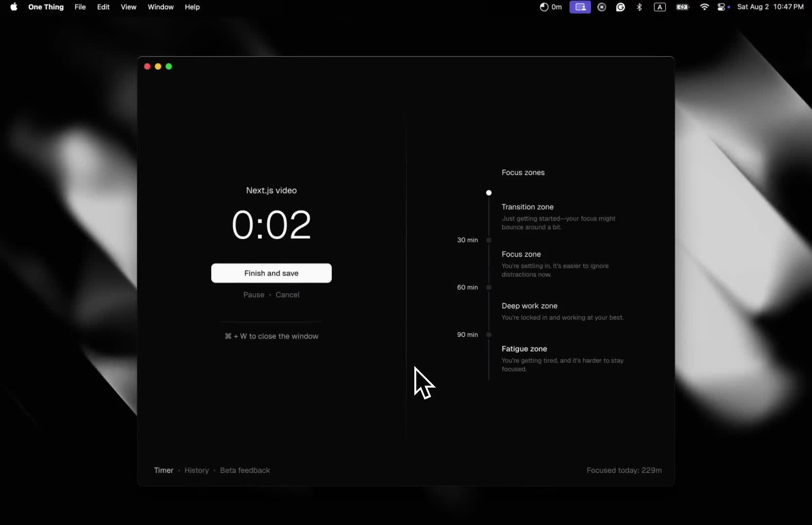Click the battery charging status icon
Image resolution: width=812 pixels, height=525 pixels.
click(682, 7)
